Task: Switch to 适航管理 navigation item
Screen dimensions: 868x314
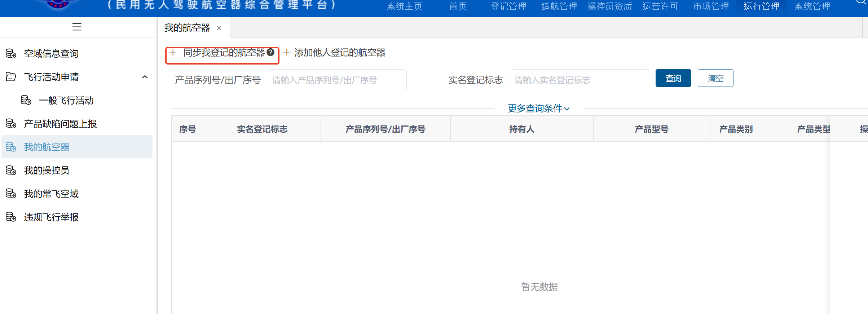Action: (559, 6)
